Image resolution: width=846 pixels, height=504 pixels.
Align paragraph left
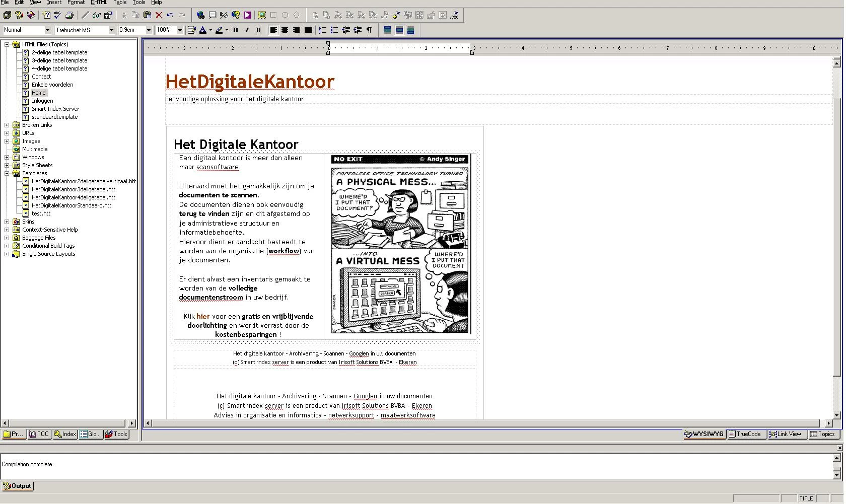(x=273, y=30)
